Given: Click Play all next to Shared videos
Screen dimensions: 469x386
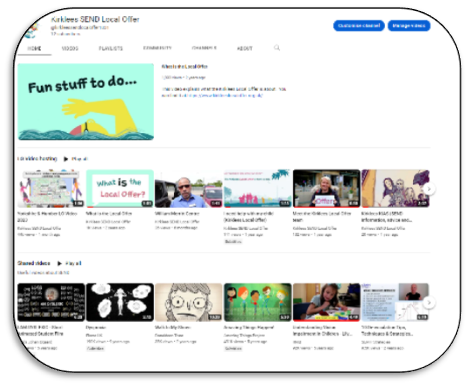Looking at the screenshot, I should (x=73, y=263).
